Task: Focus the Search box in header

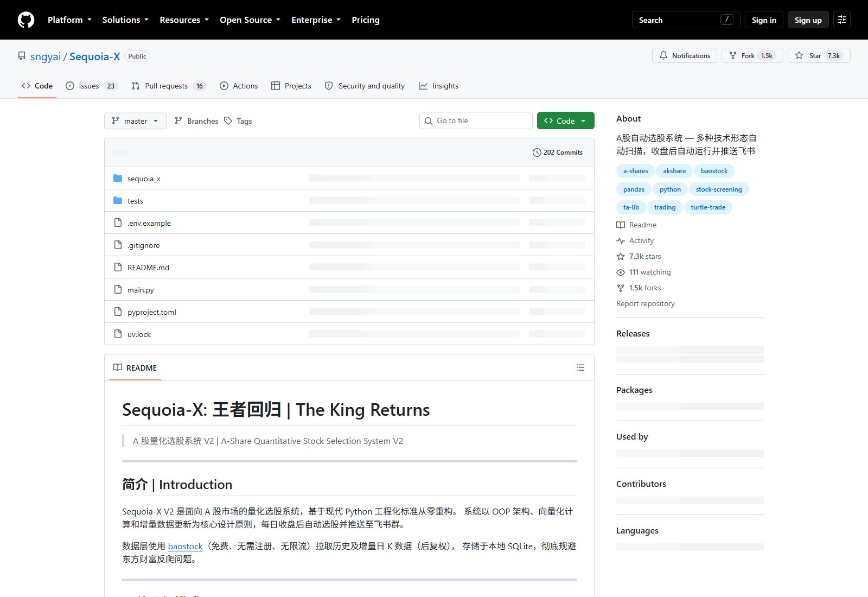Action: point(686,20)
